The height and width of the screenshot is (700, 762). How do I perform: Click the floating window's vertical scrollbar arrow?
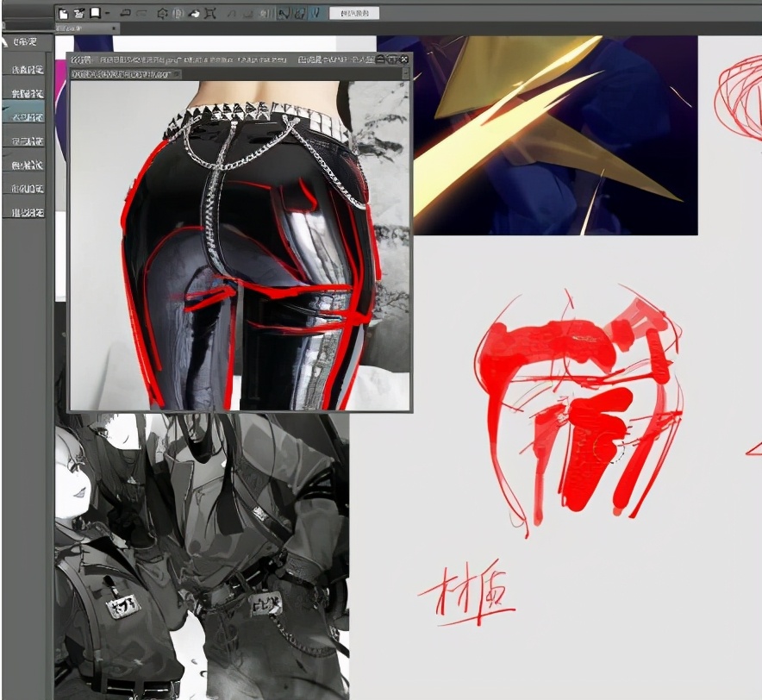pyautogui.click(x=406, y=73)
